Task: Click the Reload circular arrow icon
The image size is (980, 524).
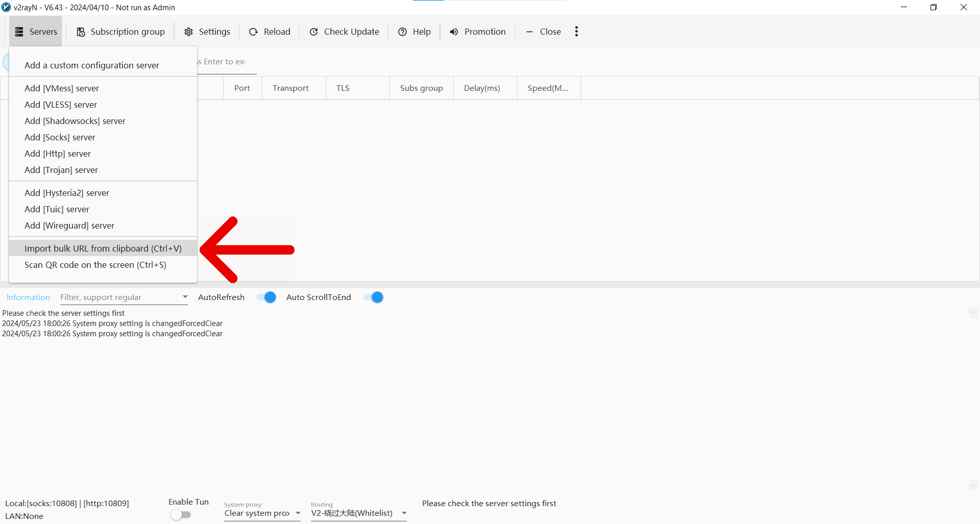Action: (x=253, y=32)
